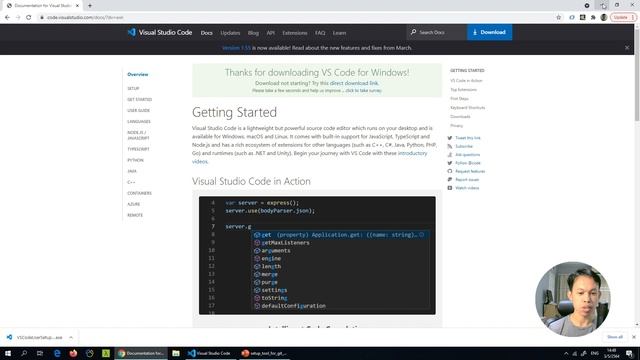Open the Learn menu item

click(x=339, y=33)
